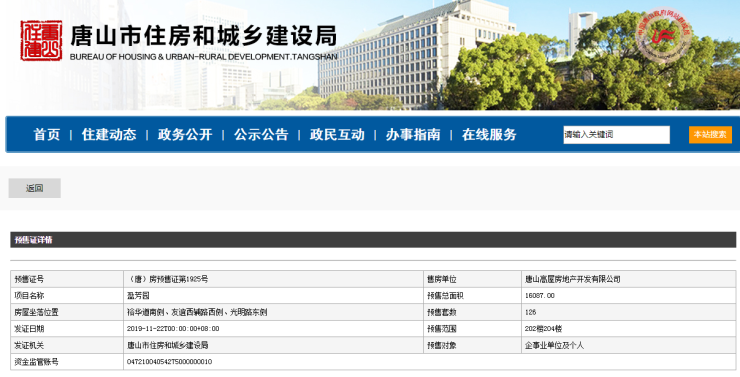Open 在线服务 navigation item
The image size is (740, 377).
[489, 134]
